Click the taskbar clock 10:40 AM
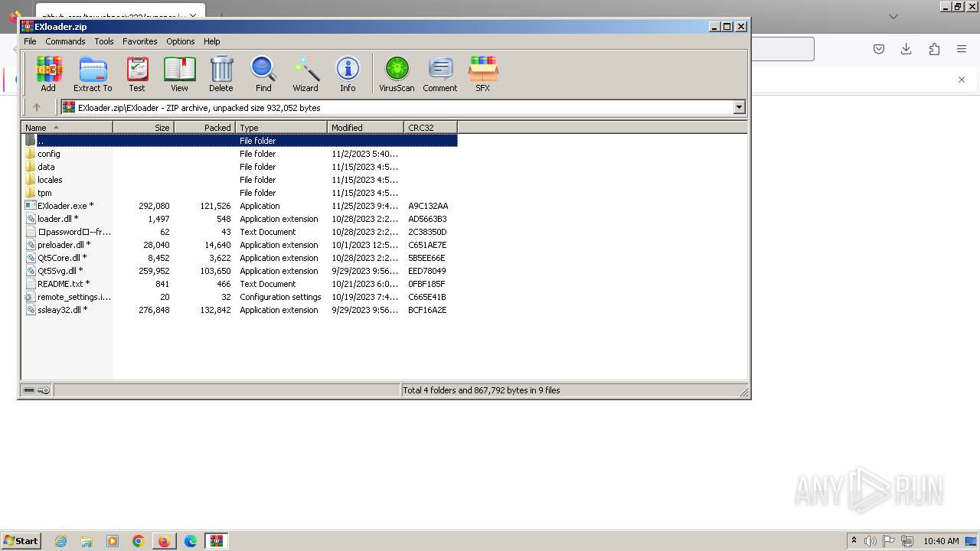 941,541
